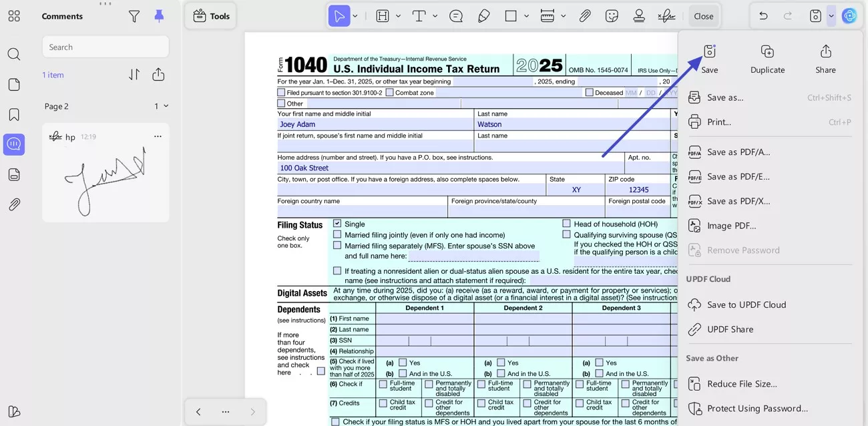Open the Sticker tool
This screenshot has height=426, width=868.
tap(614, 15)
